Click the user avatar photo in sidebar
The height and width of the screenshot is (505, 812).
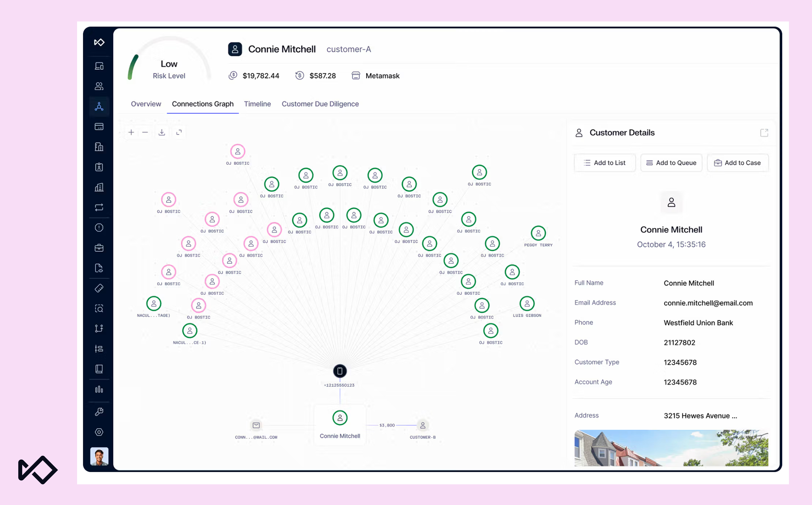coord(99,456)
